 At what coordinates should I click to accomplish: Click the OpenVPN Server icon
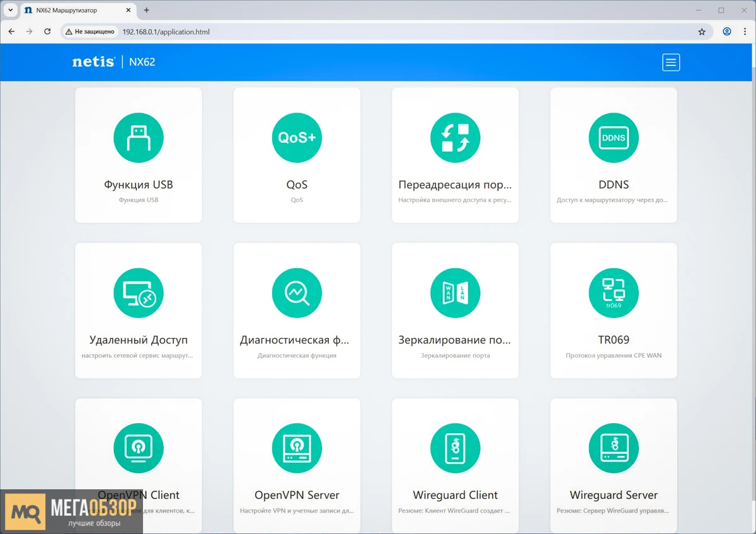point(297,448)
